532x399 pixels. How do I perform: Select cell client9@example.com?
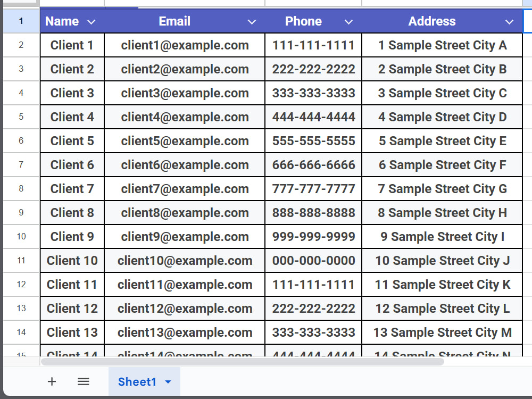[x=185, y=237]
